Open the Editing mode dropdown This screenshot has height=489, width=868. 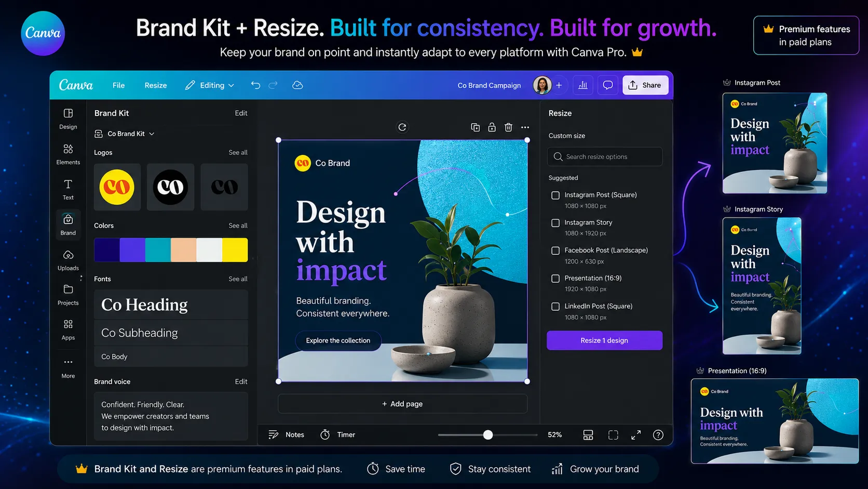click(210, 85)
